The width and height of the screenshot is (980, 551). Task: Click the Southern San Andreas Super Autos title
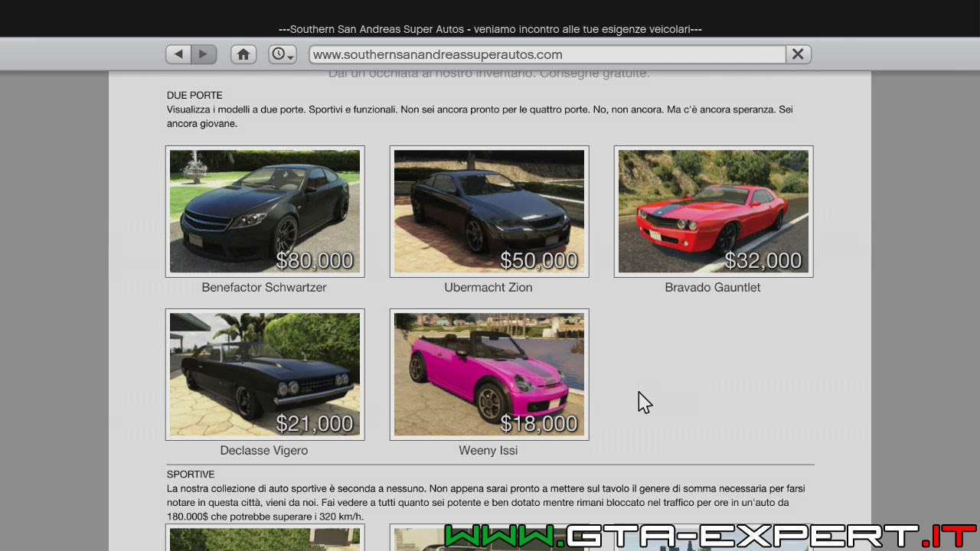(490, 29)
